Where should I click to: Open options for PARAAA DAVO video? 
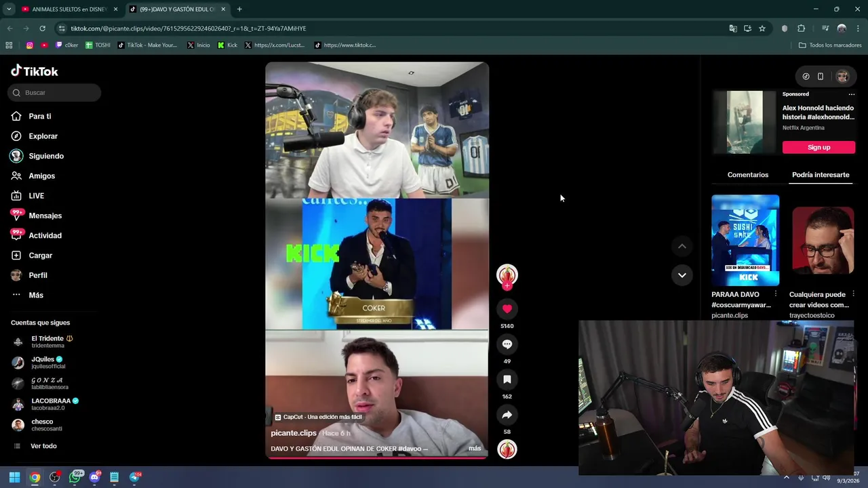click(776, 294)
